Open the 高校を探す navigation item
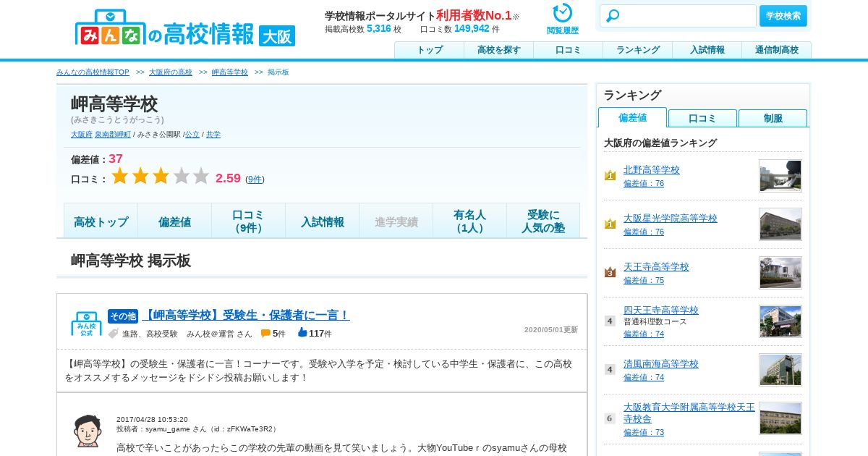868x456 pixels. click(499, 50)
